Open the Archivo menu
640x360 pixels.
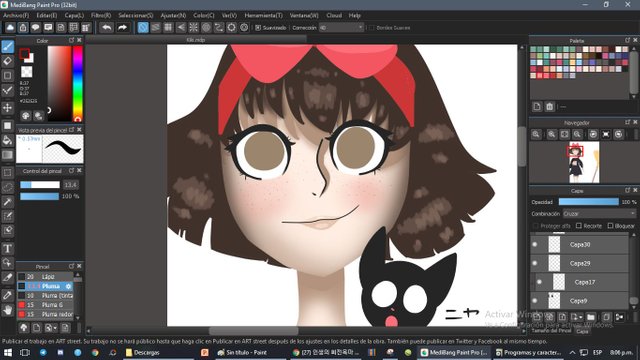(16, 16)
